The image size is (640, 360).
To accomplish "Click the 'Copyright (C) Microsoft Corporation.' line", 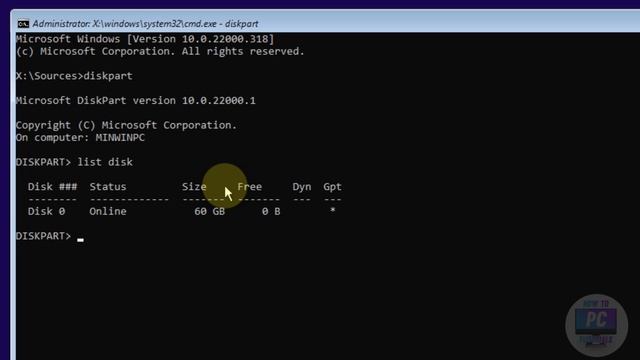I will (x=126, y=125).
